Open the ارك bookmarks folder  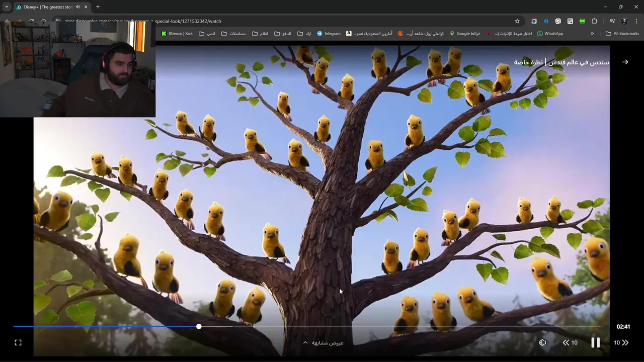tap(304, 34)
